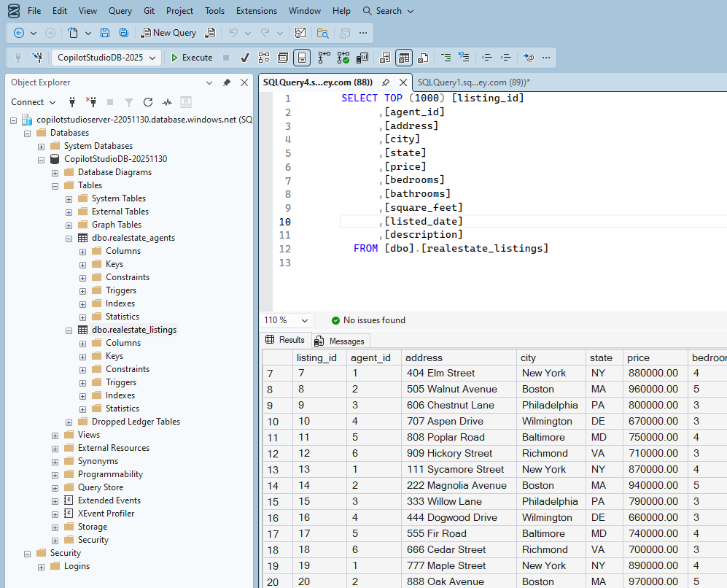
Task: Select the SQLQuery1 document tab
Action: pos(473,82)
